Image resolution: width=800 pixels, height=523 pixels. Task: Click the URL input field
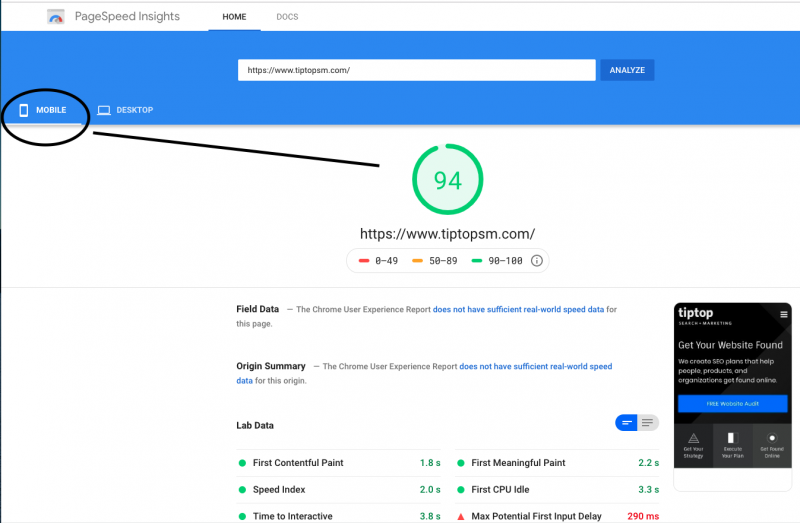click(x=416, y=70)
